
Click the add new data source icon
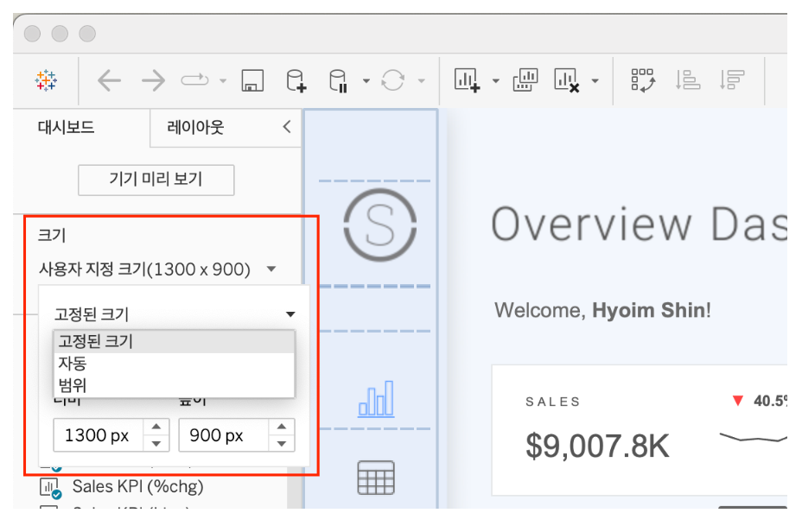296,81
